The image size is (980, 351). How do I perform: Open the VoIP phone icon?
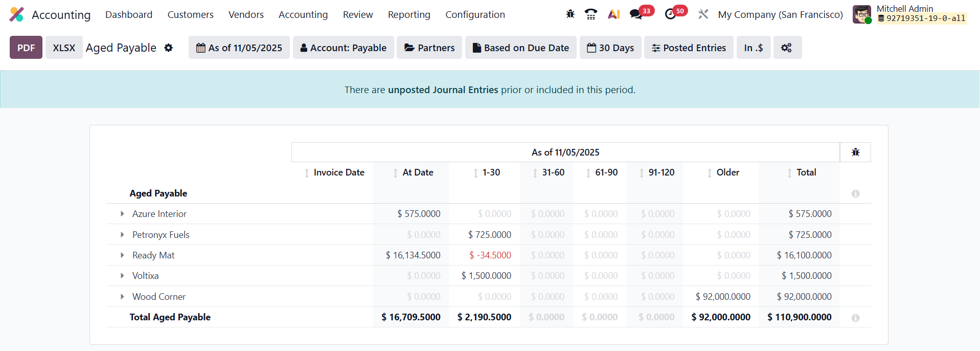(591, 14)
